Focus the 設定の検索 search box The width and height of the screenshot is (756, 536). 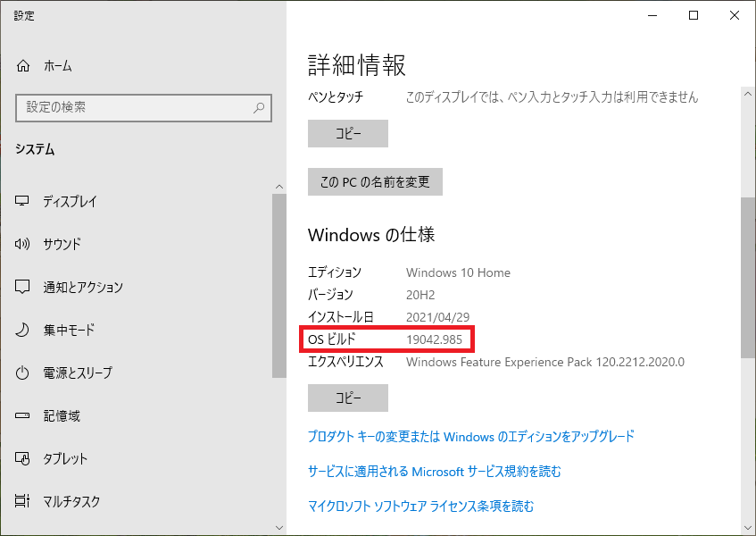point(144,107)
